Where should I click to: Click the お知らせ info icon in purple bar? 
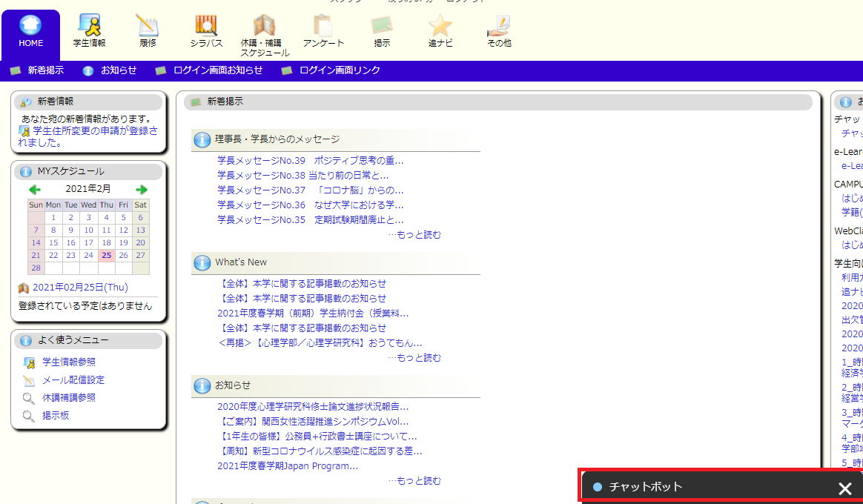[88, 70]
